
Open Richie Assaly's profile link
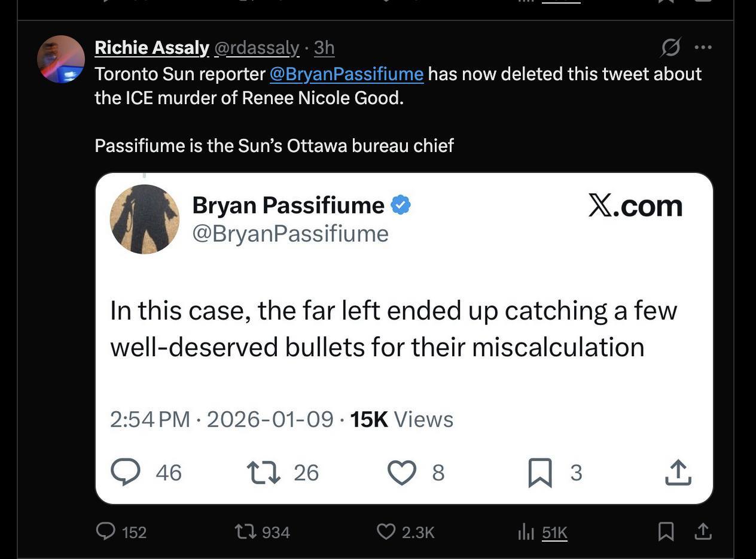[151, 47]
